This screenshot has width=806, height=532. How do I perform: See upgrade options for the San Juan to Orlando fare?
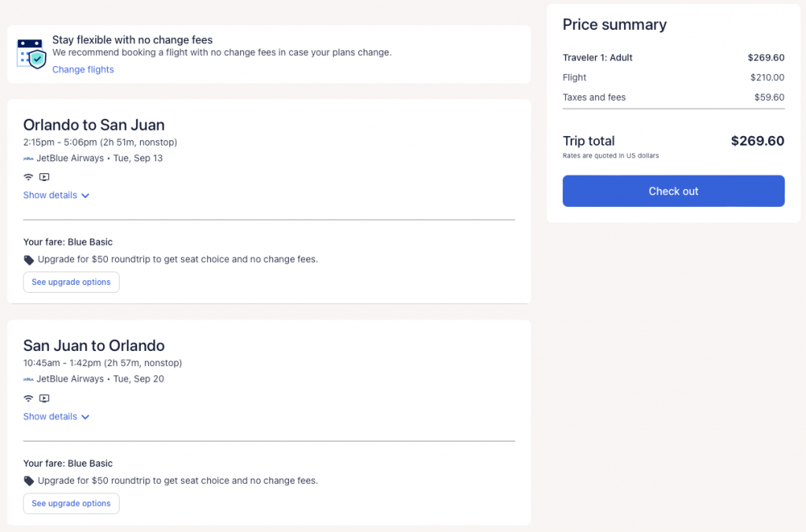pos(71,503)
